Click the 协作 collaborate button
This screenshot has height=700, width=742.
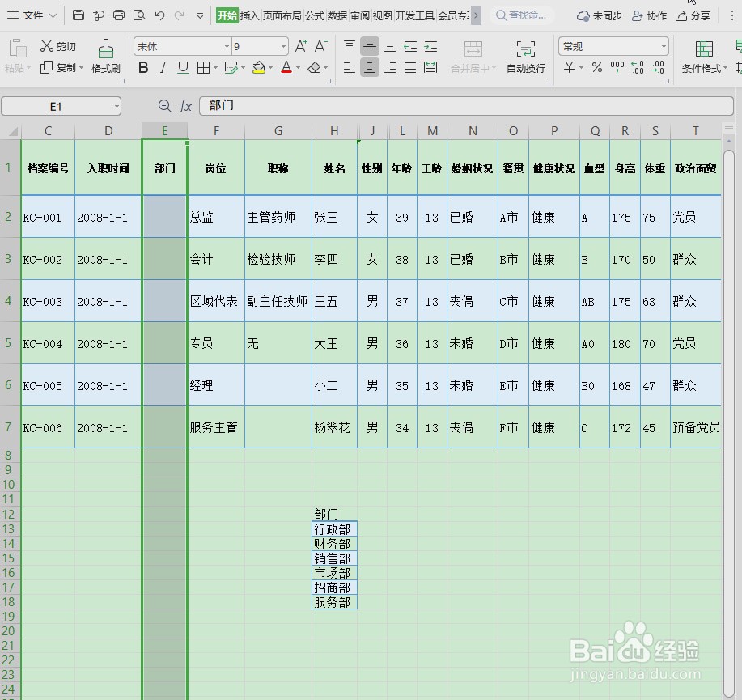coord(649,15)
